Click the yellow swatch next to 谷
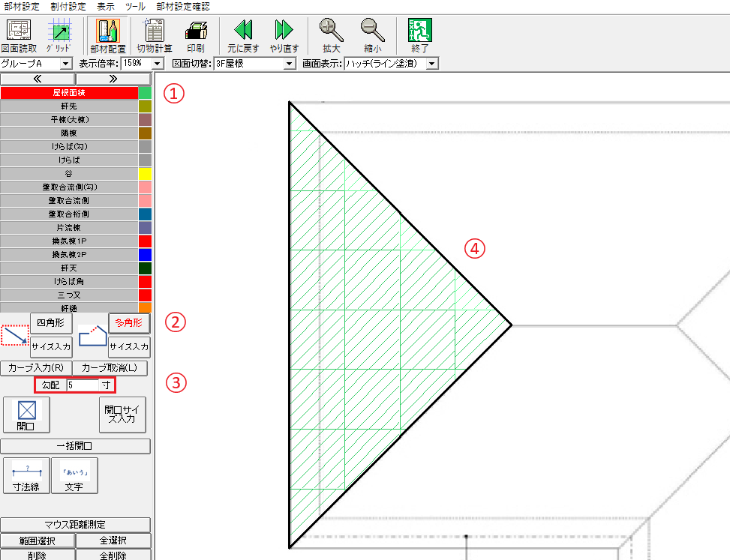This screenshot has height=560, width=730. pyautogui.click(x=146, y=174)
